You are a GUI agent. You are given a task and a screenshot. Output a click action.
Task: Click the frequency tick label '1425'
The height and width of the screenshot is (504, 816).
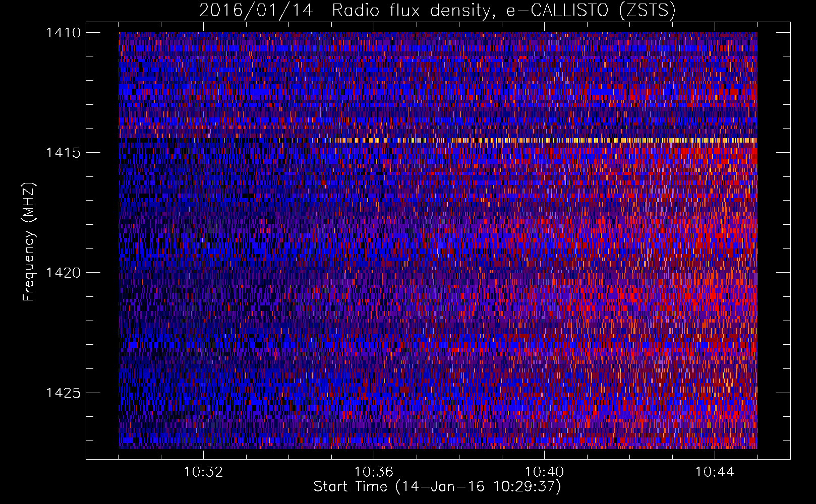(x=63, y=393)
